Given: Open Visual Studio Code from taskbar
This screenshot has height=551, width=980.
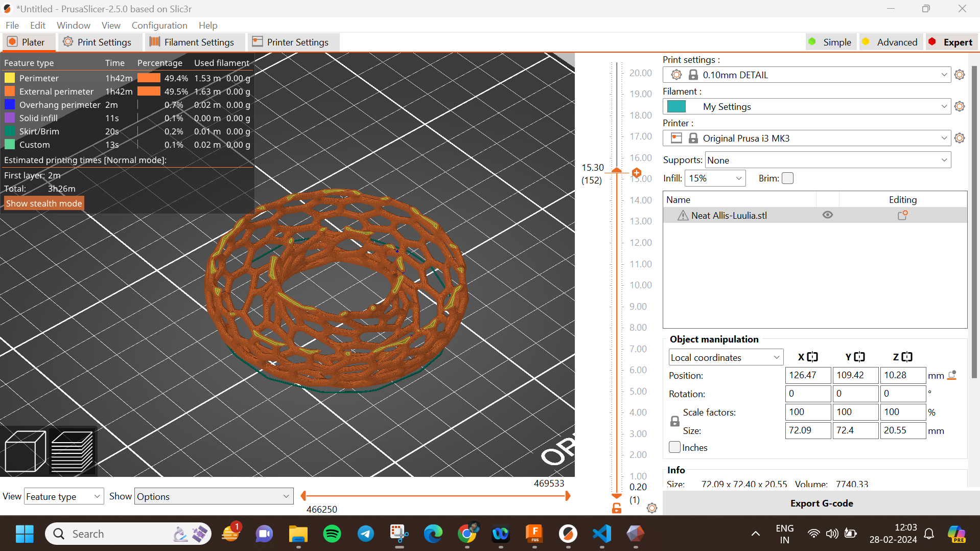Looking at the screenshot, I should tap(602, 534).
